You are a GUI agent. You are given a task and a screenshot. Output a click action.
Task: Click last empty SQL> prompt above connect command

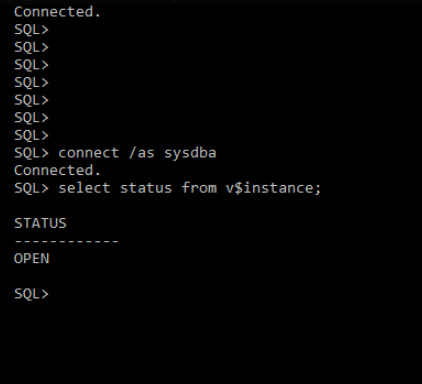31,135
